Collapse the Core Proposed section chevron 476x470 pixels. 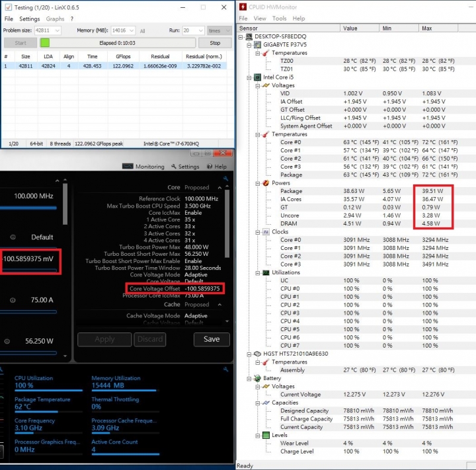pos(219,188)
